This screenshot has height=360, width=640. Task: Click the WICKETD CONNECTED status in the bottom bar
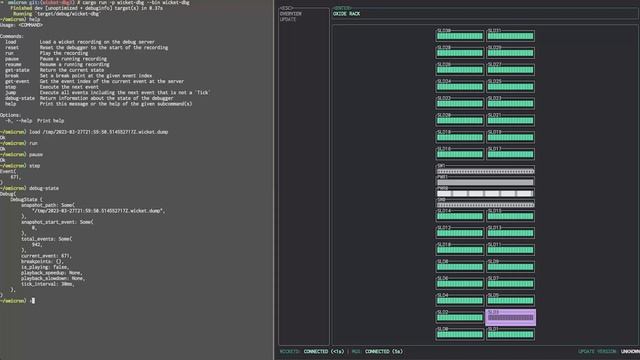[312, 351]
